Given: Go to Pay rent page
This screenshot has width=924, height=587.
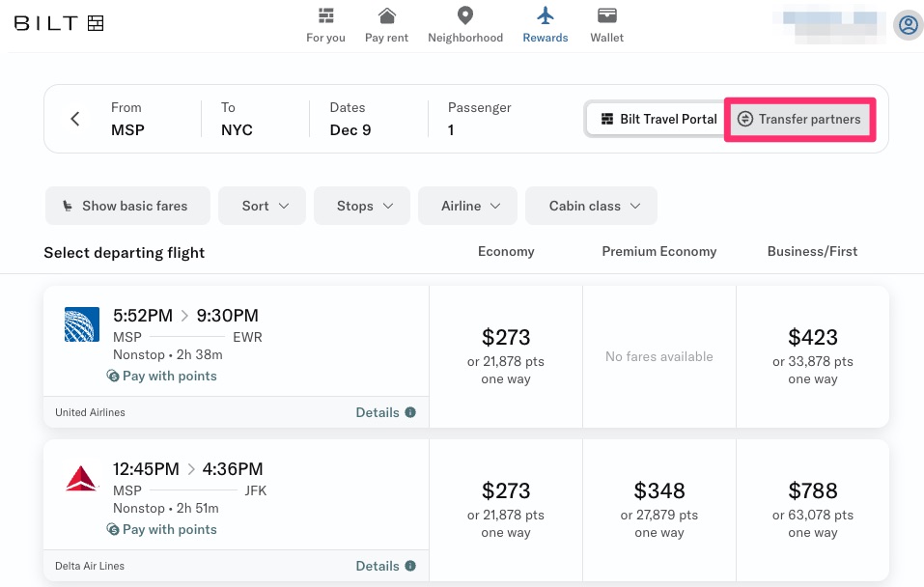Looking at the screenshot, I should pyautogui.click(x=386, y=25).
